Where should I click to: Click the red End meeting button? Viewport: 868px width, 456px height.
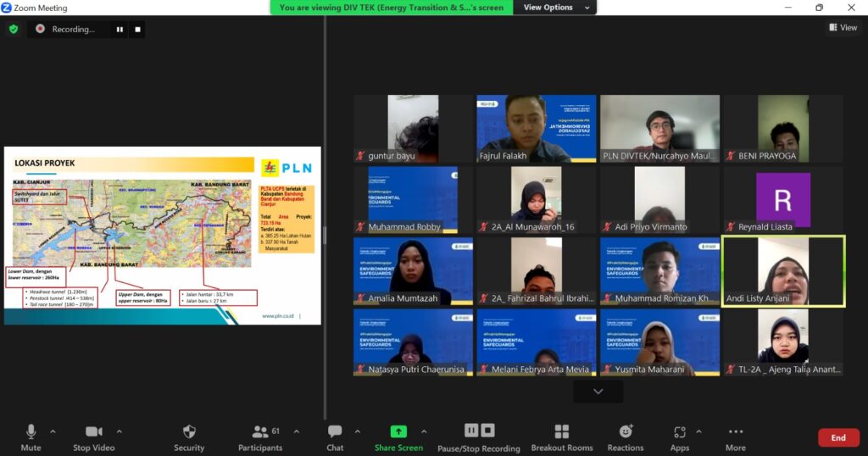coord(837,437)
